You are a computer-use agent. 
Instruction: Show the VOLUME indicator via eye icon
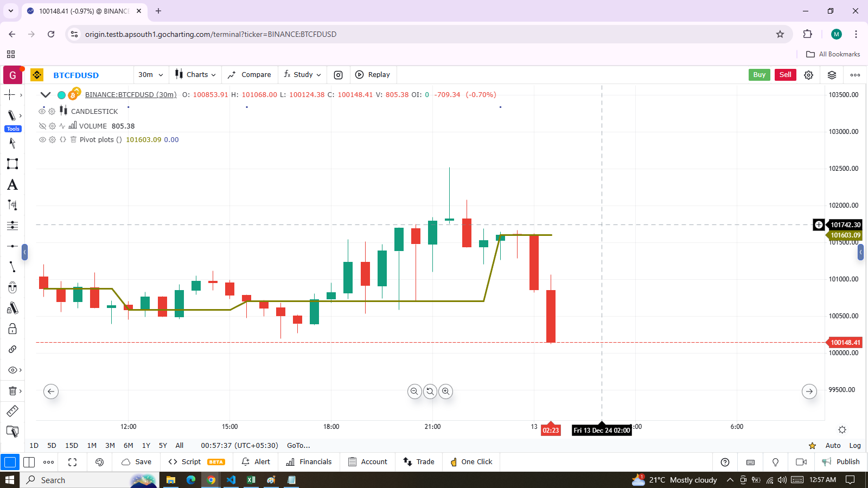pyautogui.click(x=42, y=126)
